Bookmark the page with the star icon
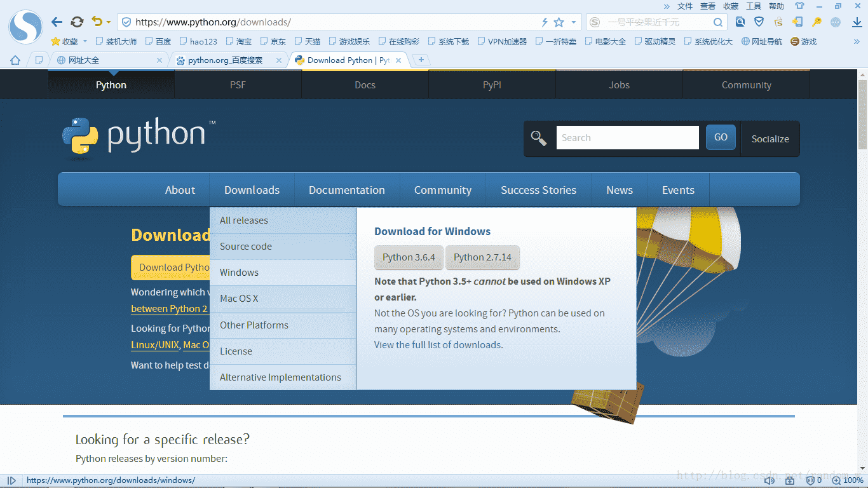 559,22
